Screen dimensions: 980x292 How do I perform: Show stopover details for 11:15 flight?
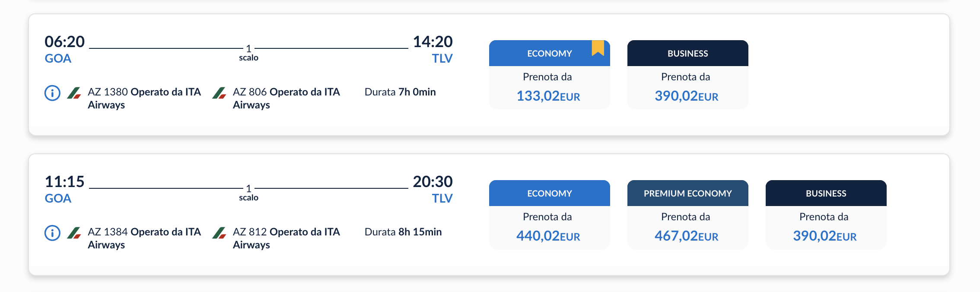248,193
